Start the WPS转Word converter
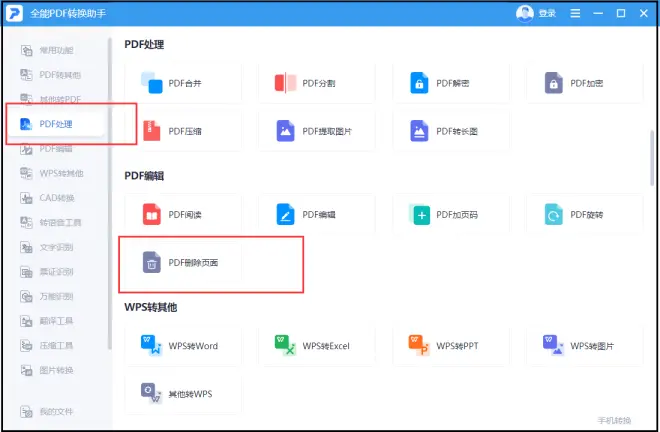Image resolution: width=660 pixels, height=432 pixels. click(x=183, y=346)
